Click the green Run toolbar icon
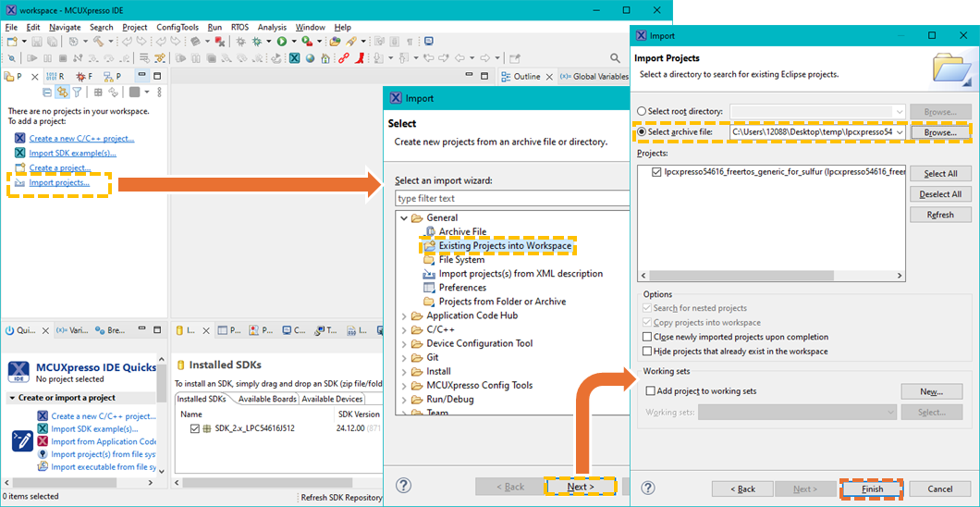980x507 pixels. (x=281, y=42)
